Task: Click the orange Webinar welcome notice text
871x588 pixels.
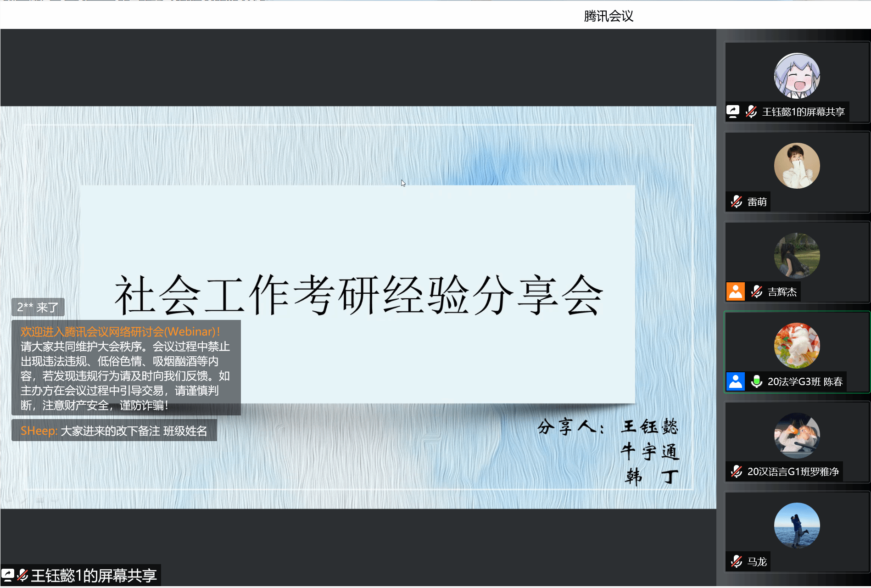Action: click(x=120, y=331)
